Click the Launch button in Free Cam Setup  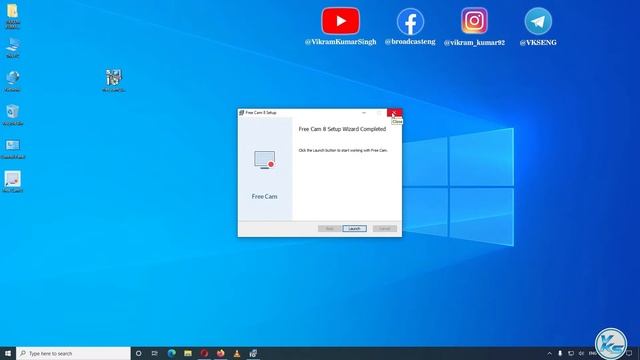354,229
